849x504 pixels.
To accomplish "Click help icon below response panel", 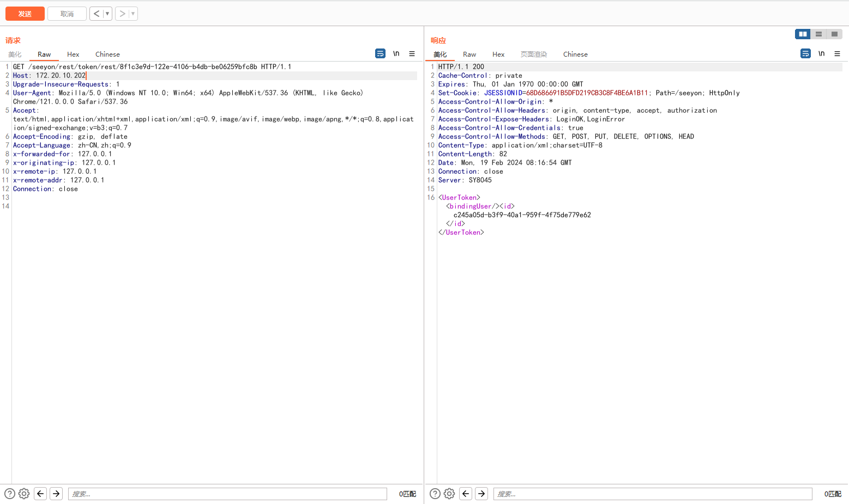I will pyautogui.click(x=435, y=494).
